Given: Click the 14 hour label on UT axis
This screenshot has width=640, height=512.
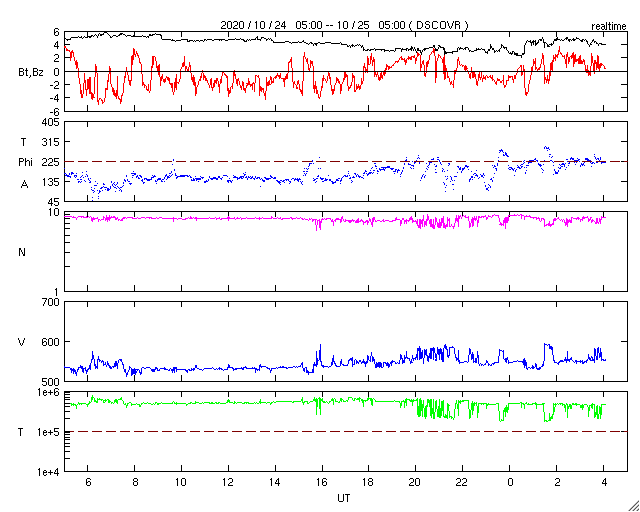Looking at the screenshot, I should (x=275, y=482).
